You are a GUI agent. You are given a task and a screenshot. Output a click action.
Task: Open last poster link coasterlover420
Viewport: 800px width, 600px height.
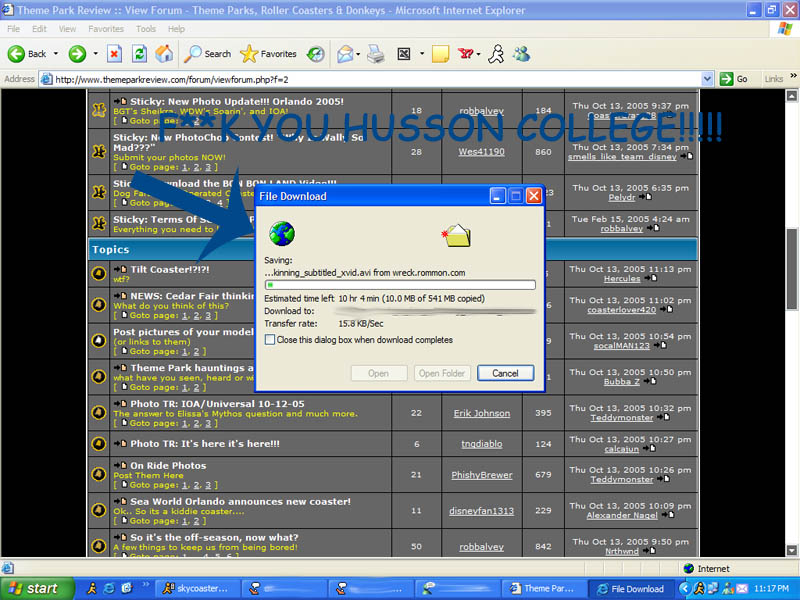pyautogui.click(x=621, y=310)
